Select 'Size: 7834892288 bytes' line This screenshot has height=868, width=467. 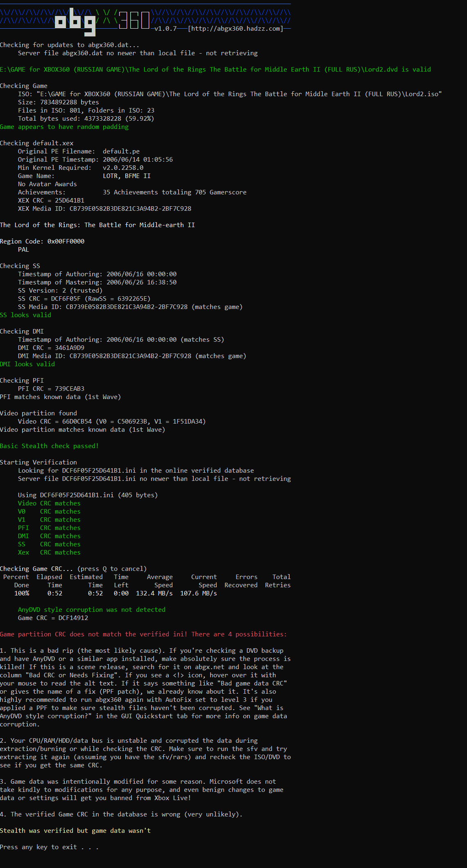point(59,102)
